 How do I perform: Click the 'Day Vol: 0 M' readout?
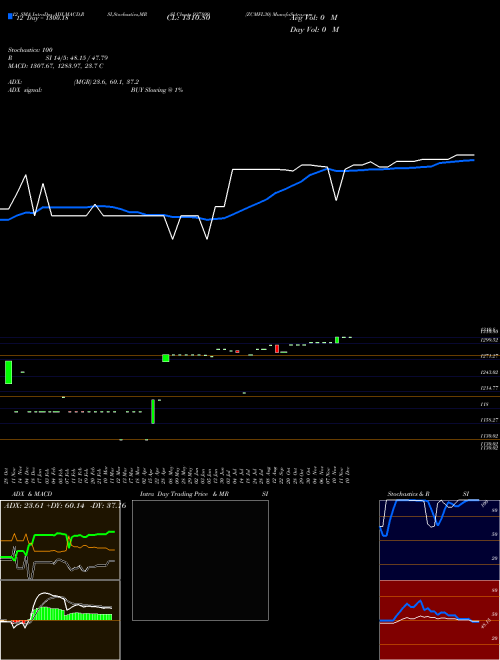pyautogui.click(x=314, y=30)
